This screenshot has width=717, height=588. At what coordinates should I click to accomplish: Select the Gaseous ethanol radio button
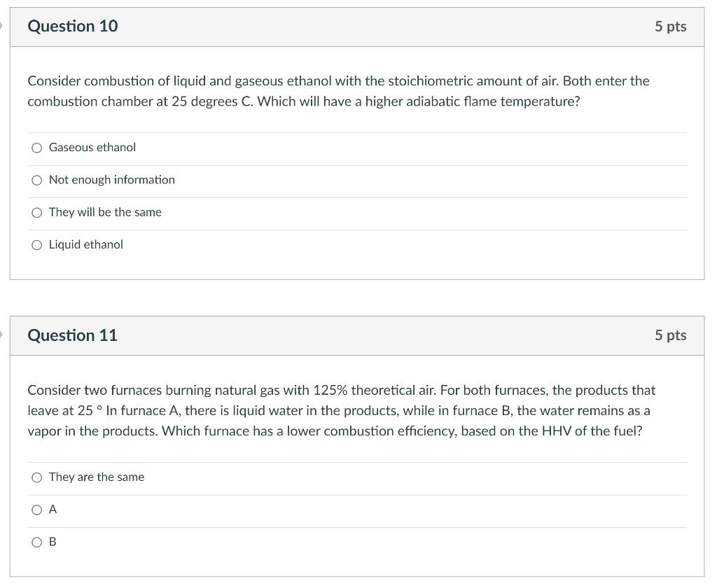(36, 148)
